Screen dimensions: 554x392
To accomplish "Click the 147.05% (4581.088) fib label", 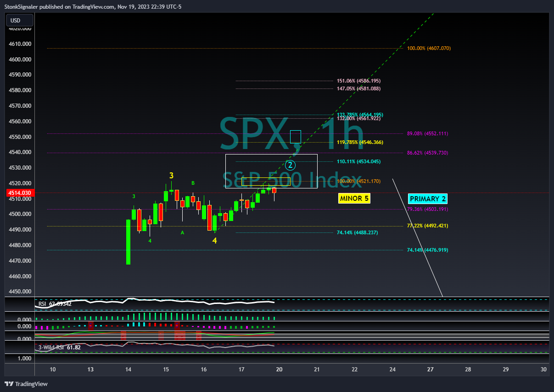I will pos(358,88).
